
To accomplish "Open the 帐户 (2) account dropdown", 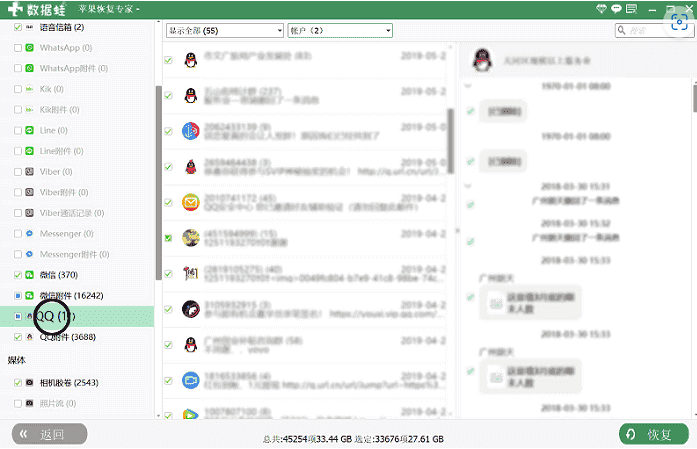I will pyautogui.click(x=340, y=31).
